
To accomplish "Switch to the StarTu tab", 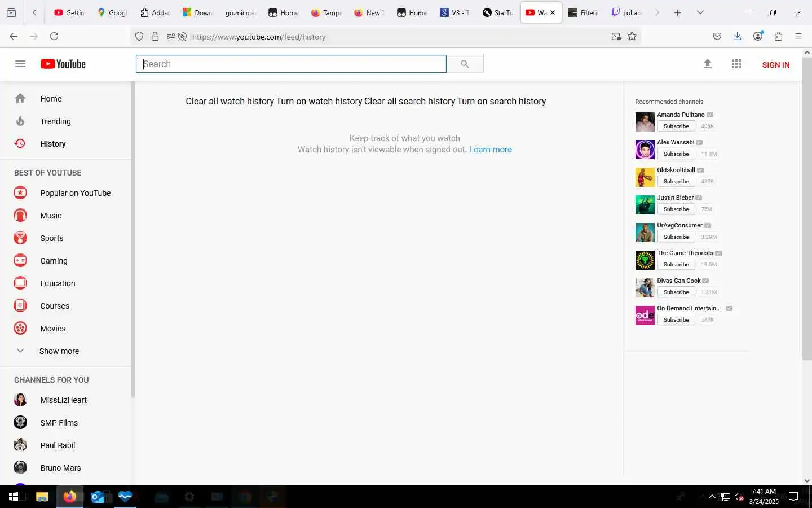I will (x=498, y=12).
